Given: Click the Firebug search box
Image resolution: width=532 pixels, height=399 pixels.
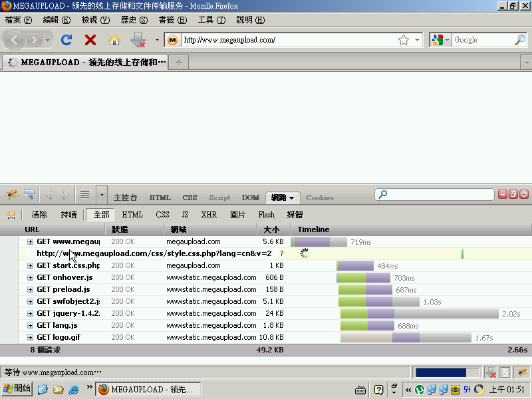Looking at the screenshot, I should 434,194.
